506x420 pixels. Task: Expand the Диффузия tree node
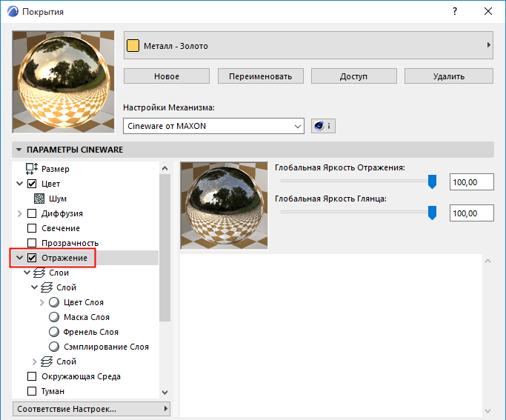coord(20,213)
